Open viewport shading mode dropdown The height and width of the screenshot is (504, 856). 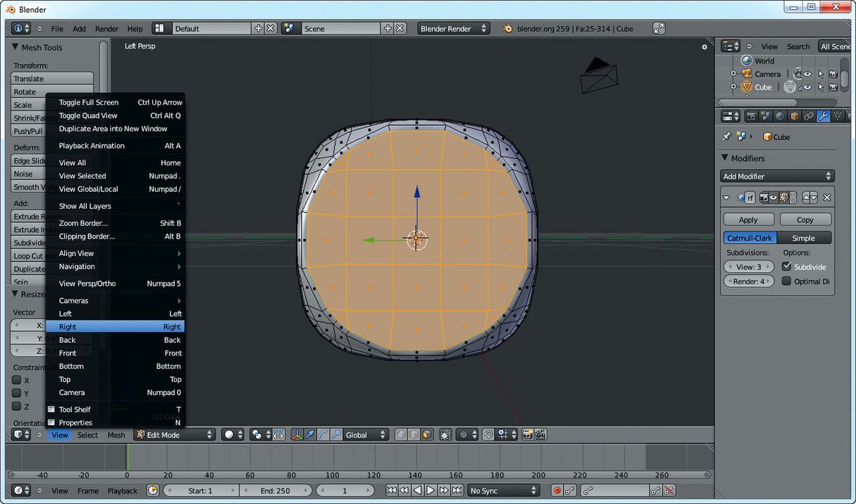tap(233, 434)
